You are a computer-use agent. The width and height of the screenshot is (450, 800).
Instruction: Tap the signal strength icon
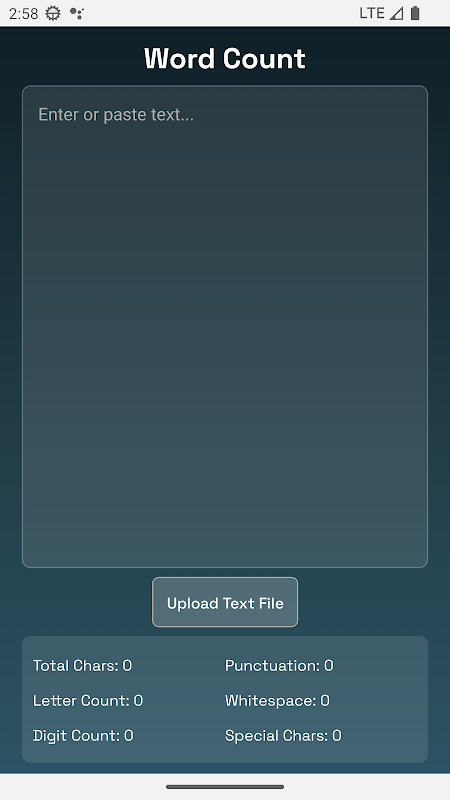tap(396, 13)
